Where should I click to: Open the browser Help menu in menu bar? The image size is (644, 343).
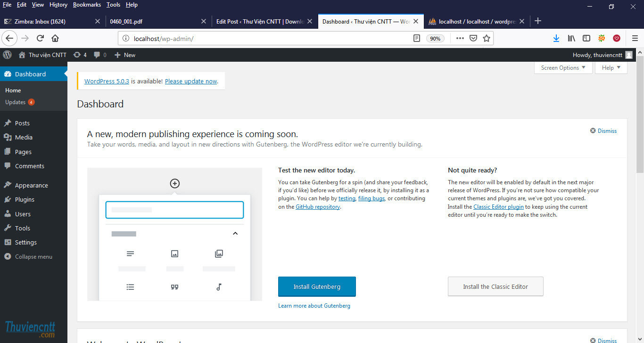pyautogui.click(x=132, y=5)
